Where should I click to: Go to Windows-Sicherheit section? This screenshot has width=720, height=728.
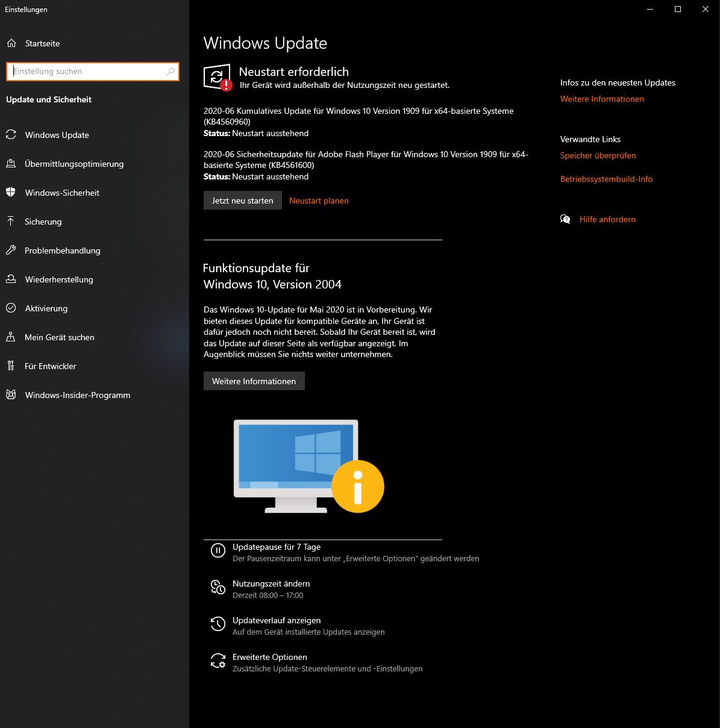click(62, 193)
